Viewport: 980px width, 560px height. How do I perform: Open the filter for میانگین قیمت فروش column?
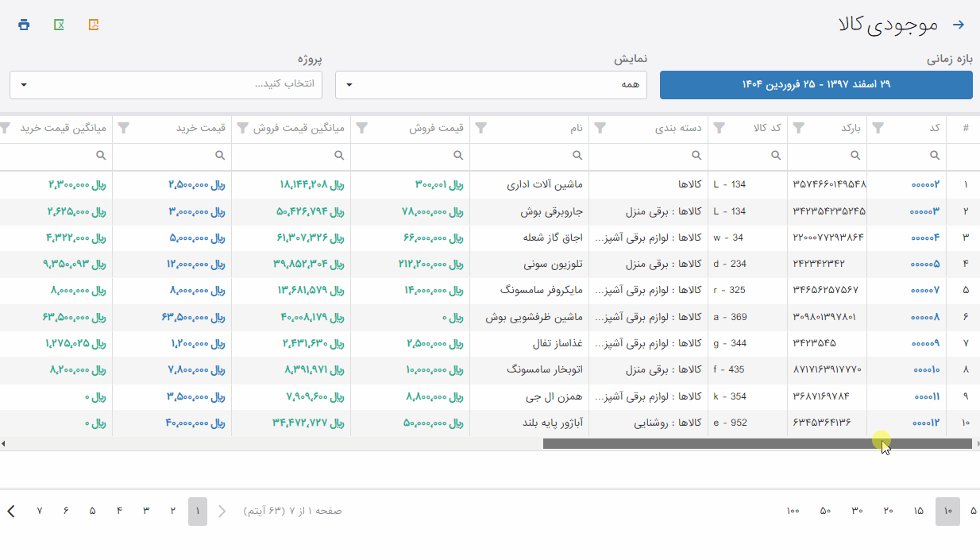coord(243,128)
